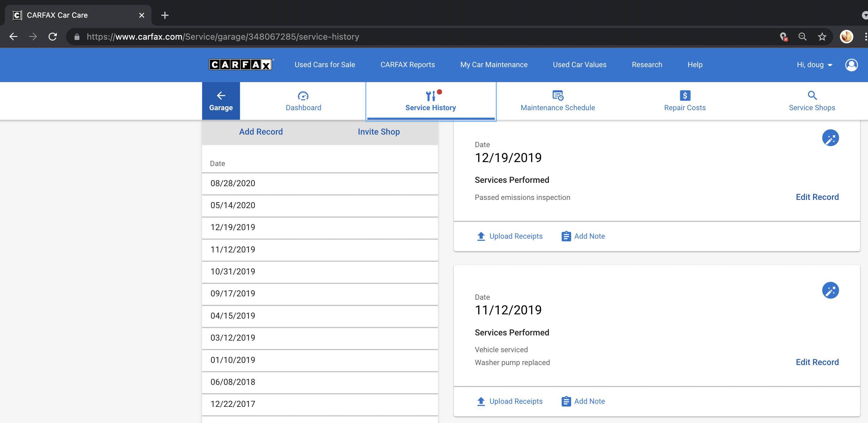The width and height of the screenshot is (868, 423).
Task: Upload Receipts for 12/19/2019 record
Action: point(510,236)
